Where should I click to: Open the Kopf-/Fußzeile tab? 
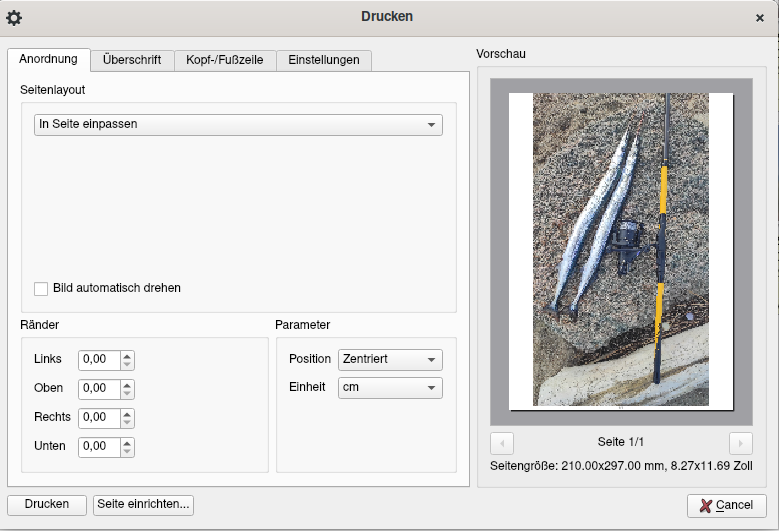(x=225, y=60)
